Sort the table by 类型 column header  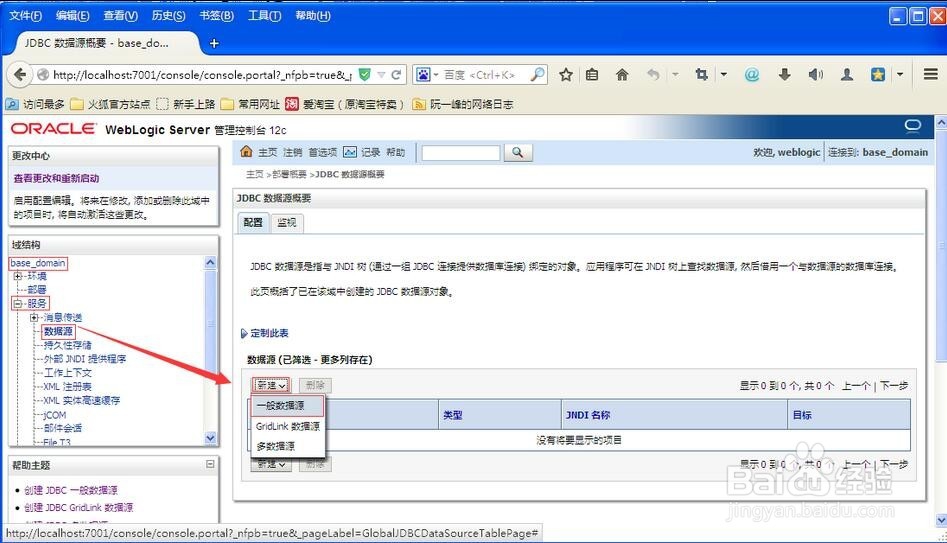tap(452, 415)
